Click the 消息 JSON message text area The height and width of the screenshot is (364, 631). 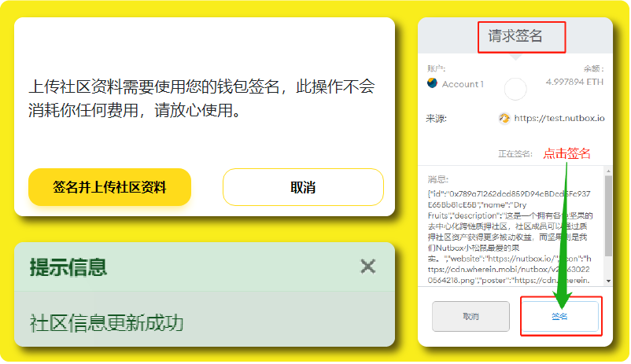click(x=510, y=237)
